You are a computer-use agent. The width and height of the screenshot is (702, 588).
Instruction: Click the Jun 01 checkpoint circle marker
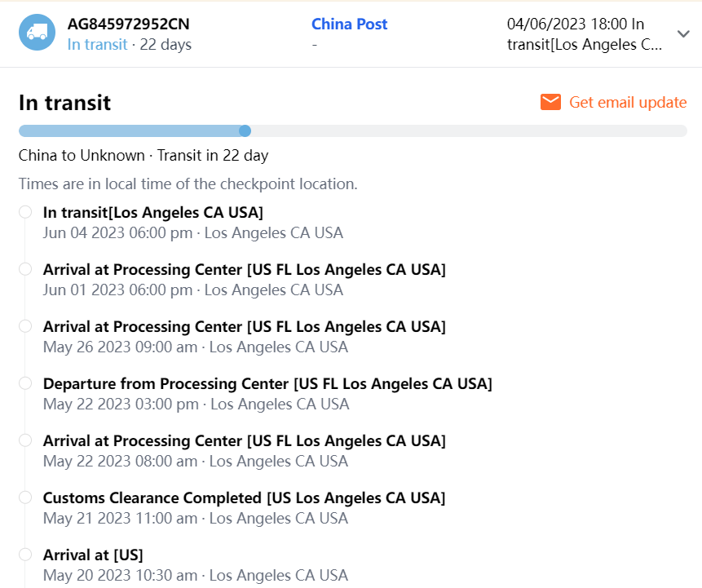pos(25,269)
